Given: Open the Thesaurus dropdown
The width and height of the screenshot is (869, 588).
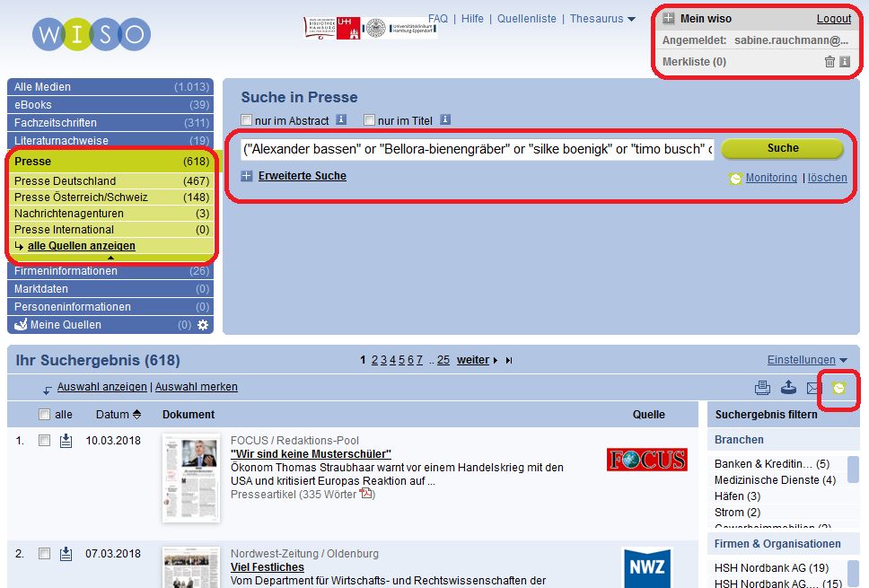Looking at the screenshot, I should (602, 19).
